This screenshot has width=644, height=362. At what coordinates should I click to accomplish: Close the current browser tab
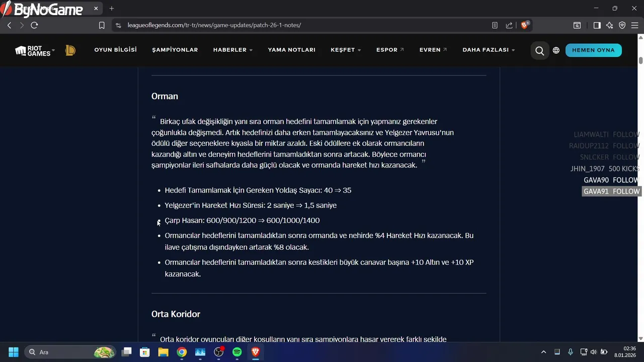pyautogui.click(x=96, y=9)
